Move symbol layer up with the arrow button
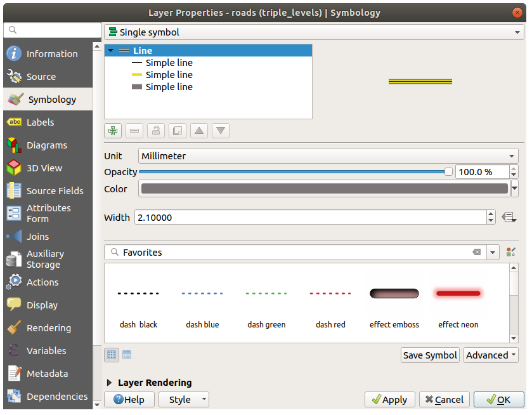This screenshot has height=415, width=532. [x=199, y=131]
